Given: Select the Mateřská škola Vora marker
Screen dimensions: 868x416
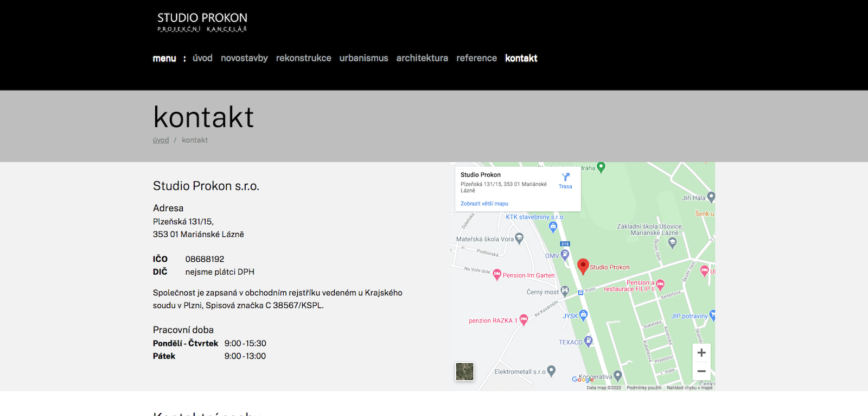Looking at the screenshot, I should 519,238.
